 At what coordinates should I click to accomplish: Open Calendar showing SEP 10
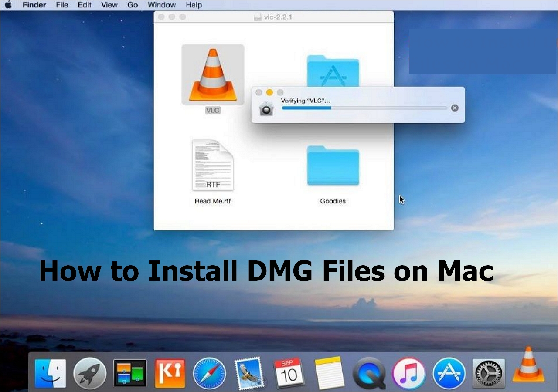(x=288, y=373)
